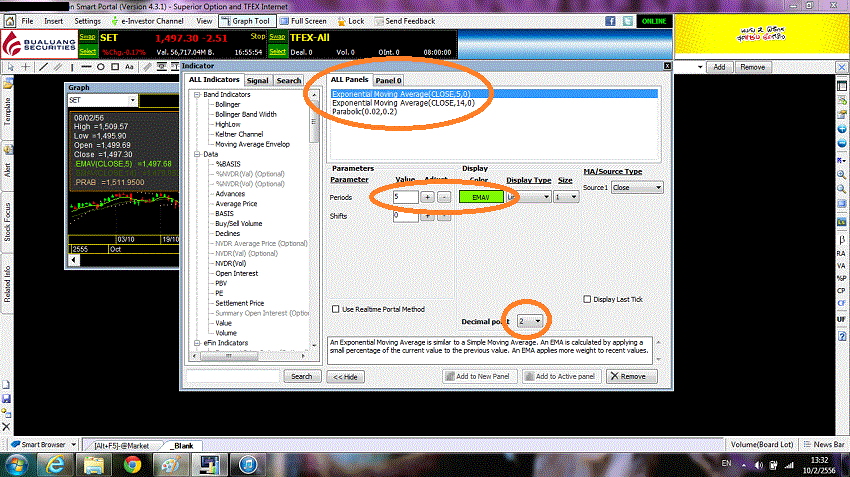Switch to the Panel 0 tab
The width and height of the screenshot is (850, 477).
[388, 80]
